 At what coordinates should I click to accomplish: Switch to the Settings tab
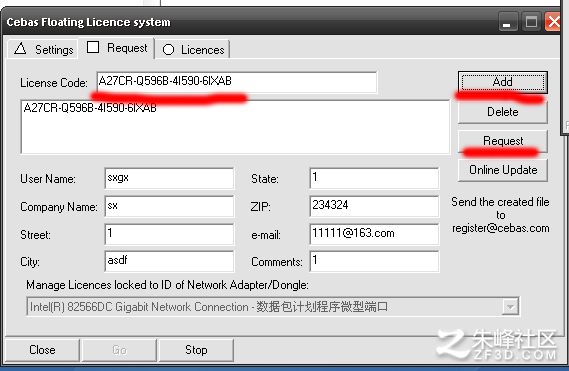(x=43, y=49)
